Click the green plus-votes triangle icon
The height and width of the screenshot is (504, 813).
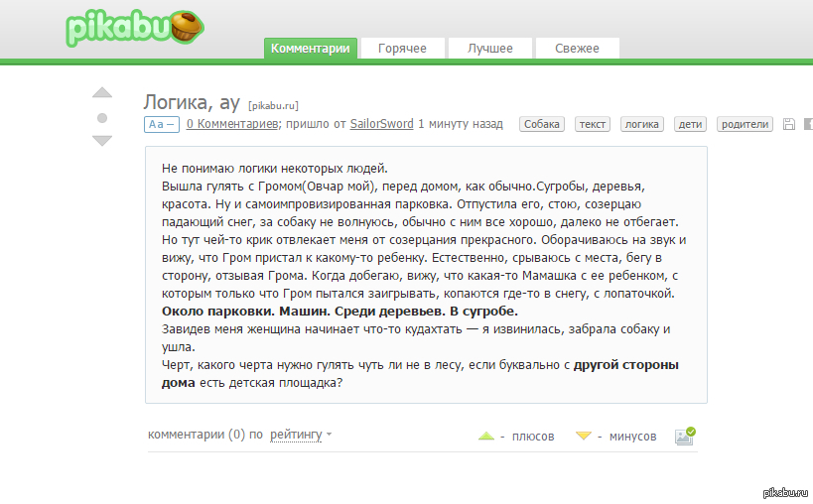(x=485, y=436)
